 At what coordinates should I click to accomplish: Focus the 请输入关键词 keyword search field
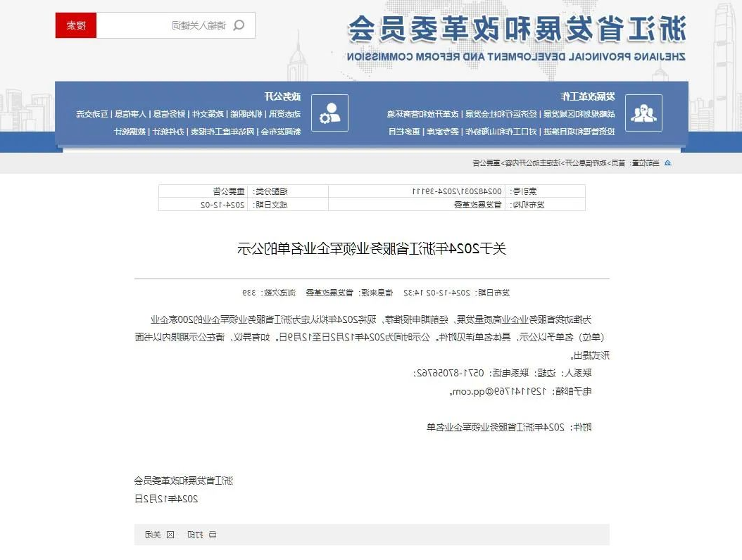[x=175, y=25]
